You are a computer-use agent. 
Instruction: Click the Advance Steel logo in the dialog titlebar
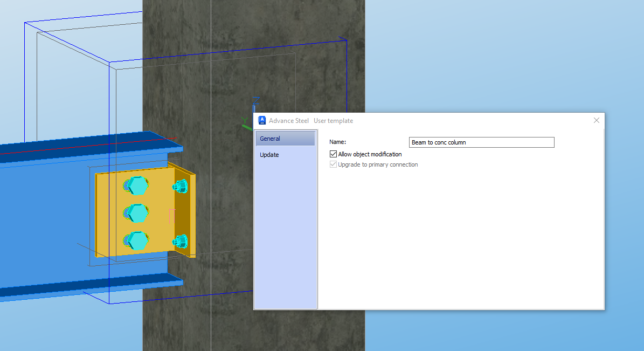click(261, 120)
